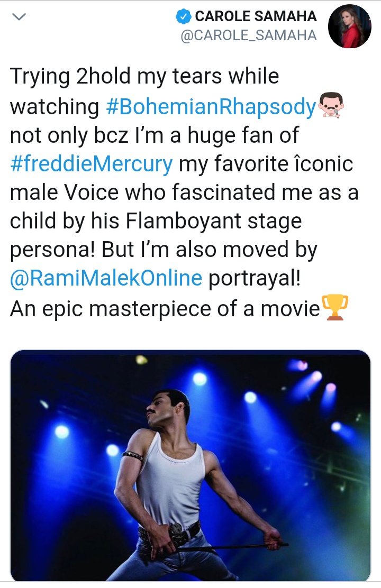The image size is (381, 588).
Task: Click the CAROLE SAMAHA display name
Action: 256,17
